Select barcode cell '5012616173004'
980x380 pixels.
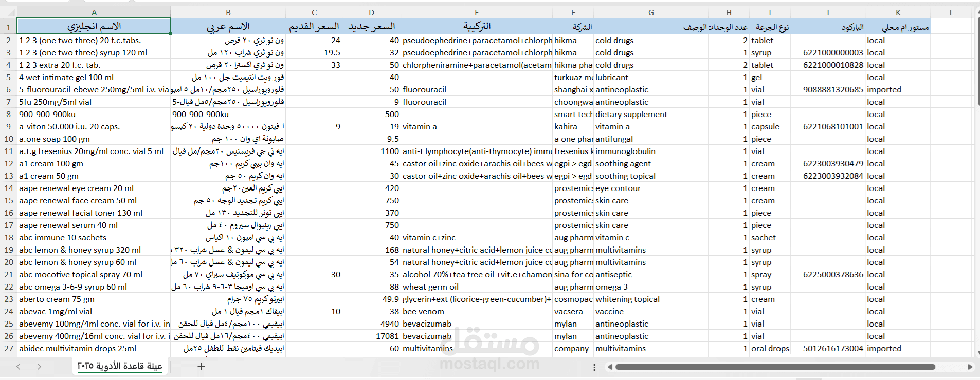(x=828, y=348)
